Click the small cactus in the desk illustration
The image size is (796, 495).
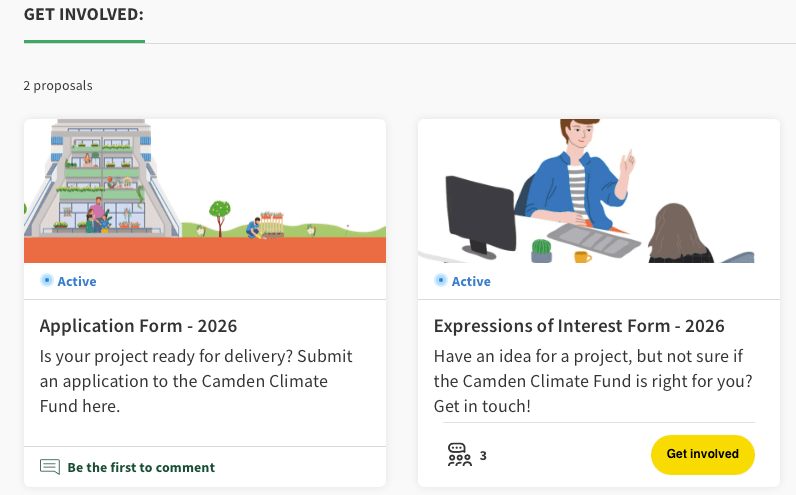[x=541, y=250]
